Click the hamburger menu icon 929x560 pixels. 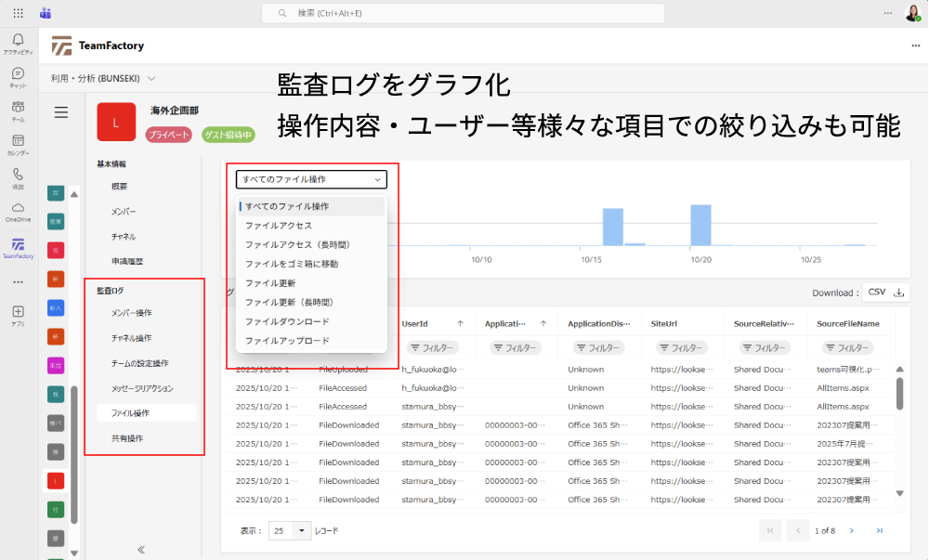61,112
